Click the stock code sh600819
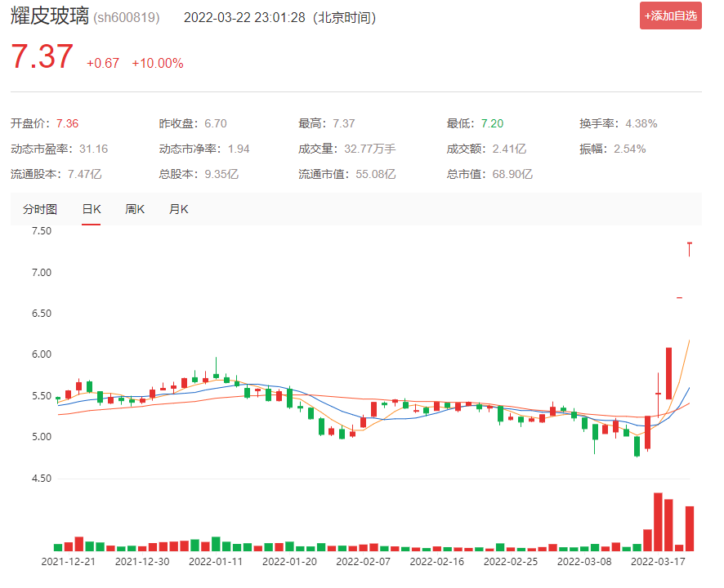724x588 pixels. pyautogui.click(x=127, y=18)
